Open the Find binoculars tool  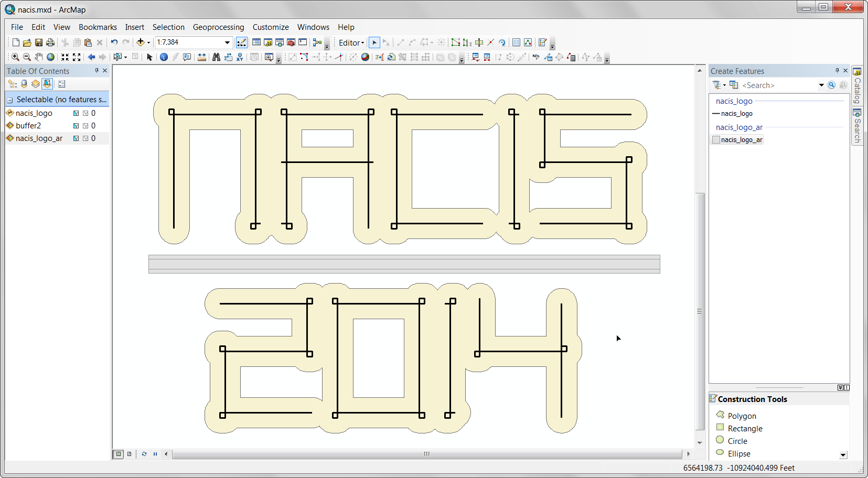(x=216, y=57)
